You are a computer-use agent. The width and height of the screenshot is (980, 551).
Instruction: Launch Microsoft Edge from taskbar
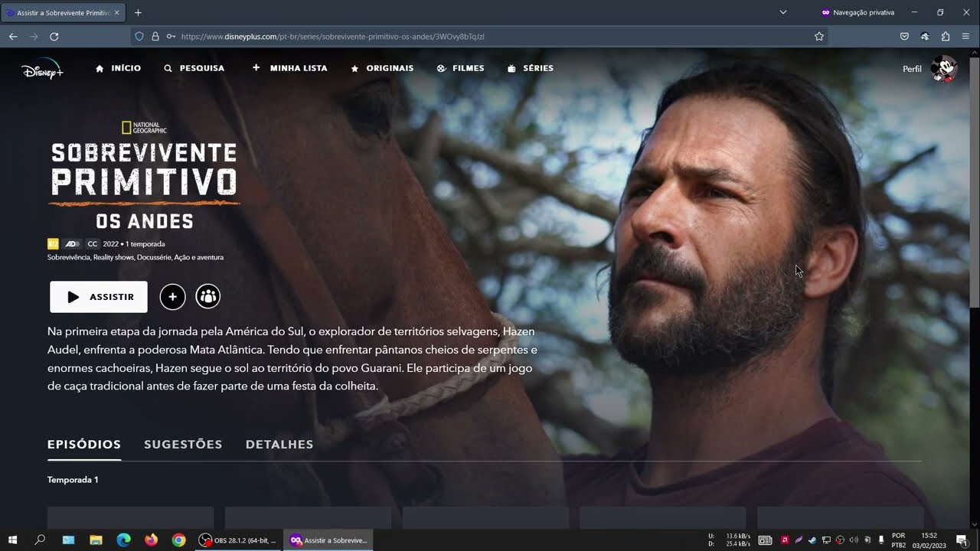coord(123,540)
